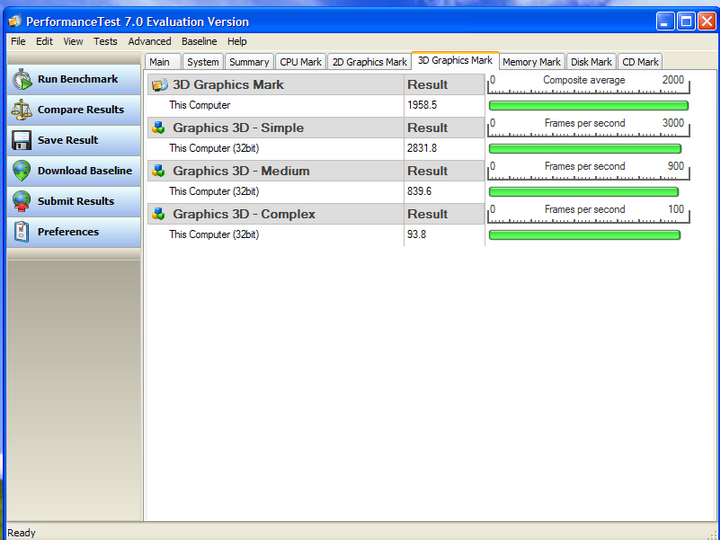This screenshot has width=720, height=540.
Task: Click the Preferences clipboard icon
Action: [22, 231]
